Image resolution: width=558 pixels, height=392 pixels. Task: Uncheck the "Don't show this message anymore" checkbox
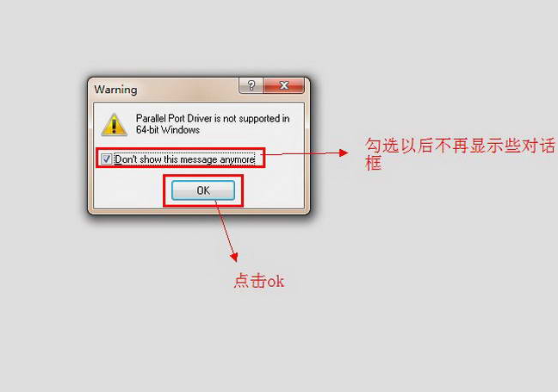tap(106, 159)
